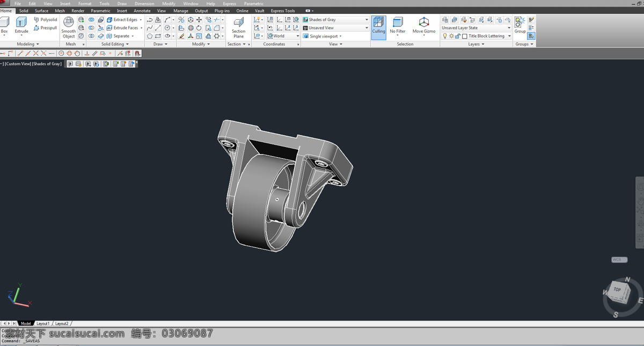Click the ViewCube TOP face
The width and height of the screenshot is (644, 346).
[618, 290]
